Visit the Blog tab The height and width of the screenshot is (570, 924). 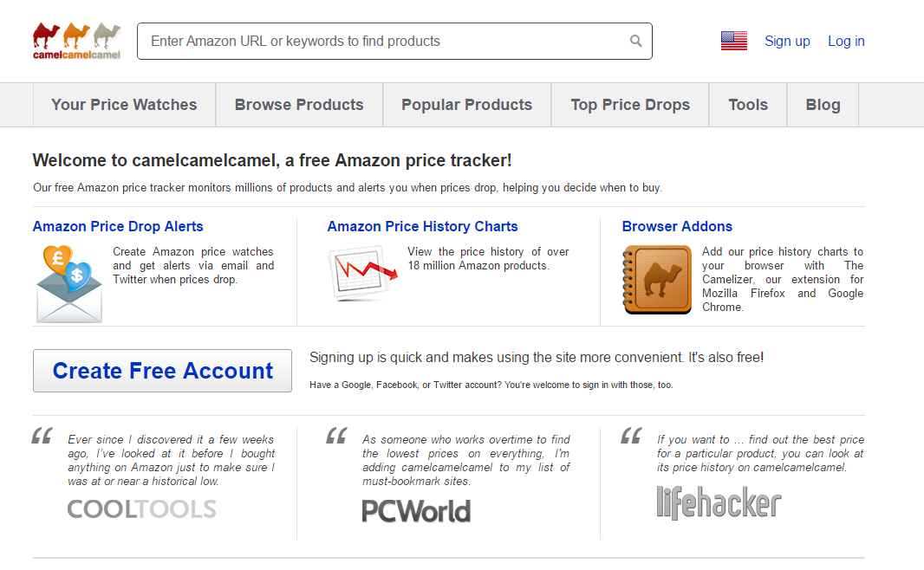pos(823,105)
